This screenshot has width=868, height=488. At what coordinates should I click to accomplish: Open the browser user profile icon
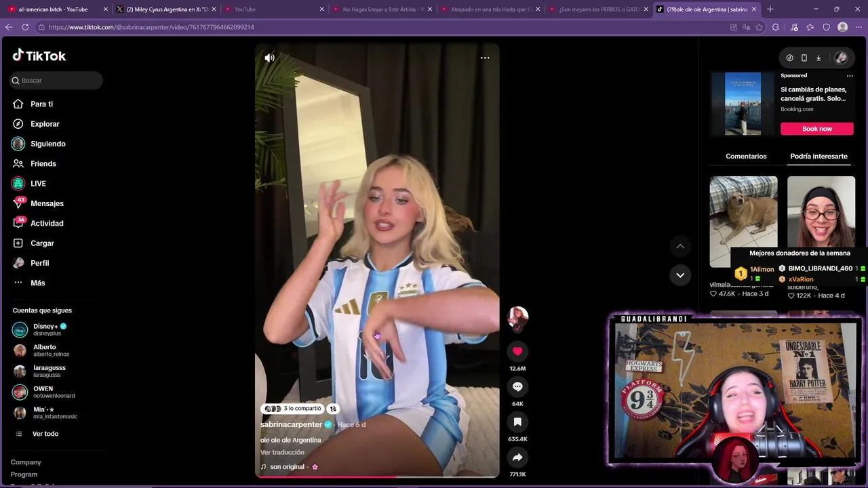tap(842, 27)
